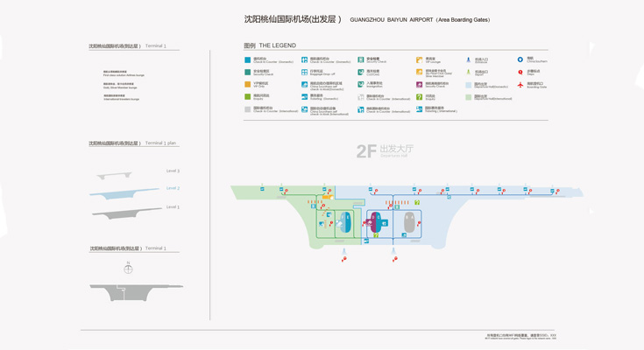Click the Level 1 terminal silhouette
The image size is (644, 350).
pyautogui.click(x=126, y=213)
